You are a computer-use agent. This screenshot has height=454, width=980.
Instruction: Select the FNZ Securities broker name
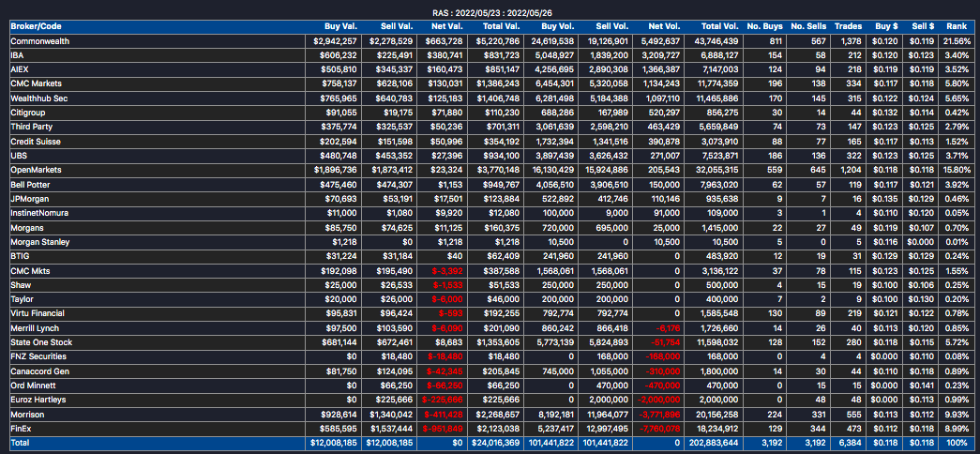[x=38, y=356]
